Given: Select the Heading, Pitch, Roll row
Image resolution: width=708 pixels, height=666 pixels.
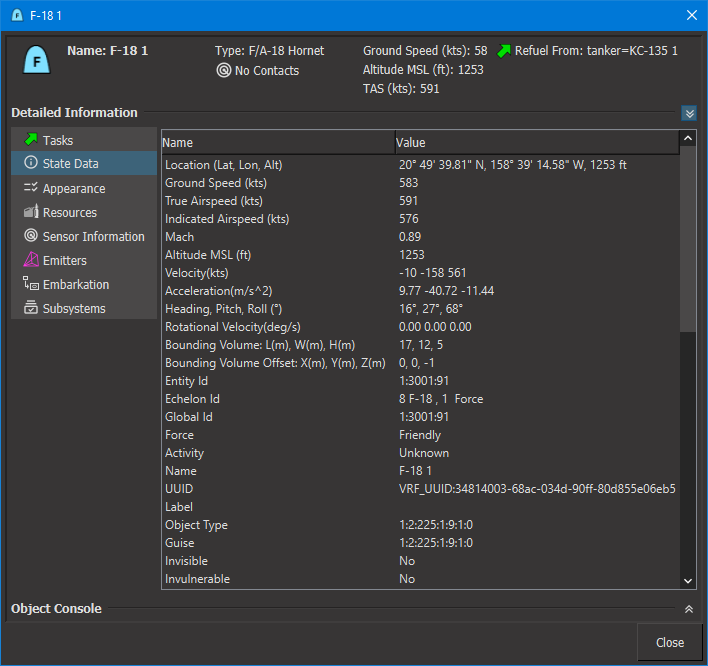Looking at the screenshot, I should pos(420,309).
